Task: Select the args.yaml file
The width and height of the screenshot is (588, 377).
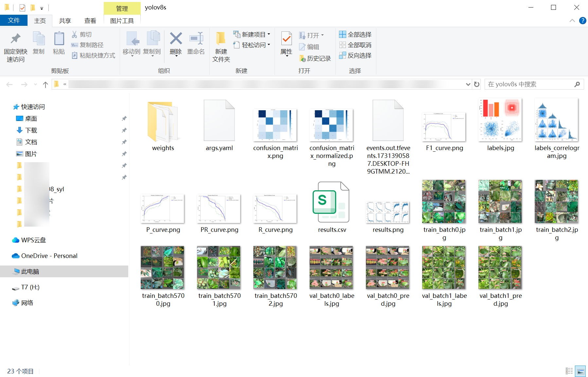Action: point(219,126)
